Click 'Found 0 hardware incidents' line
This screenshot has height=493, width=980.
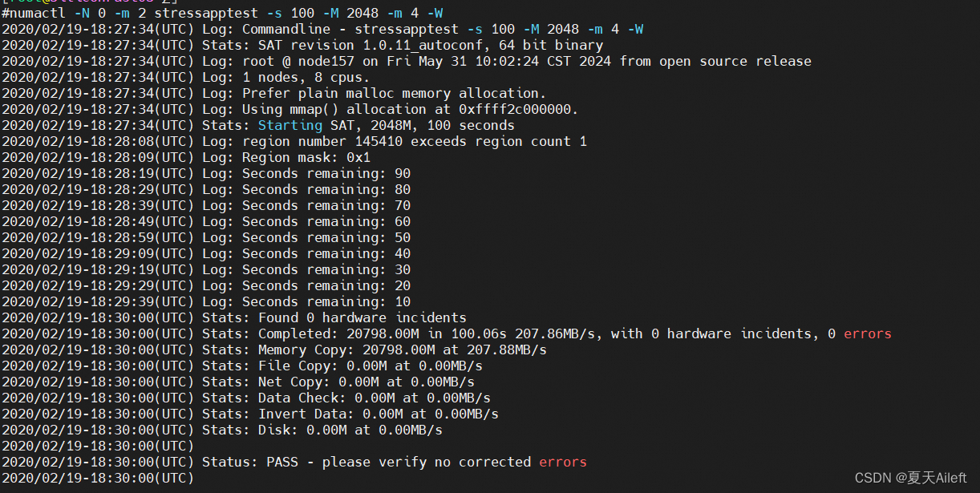234,317
